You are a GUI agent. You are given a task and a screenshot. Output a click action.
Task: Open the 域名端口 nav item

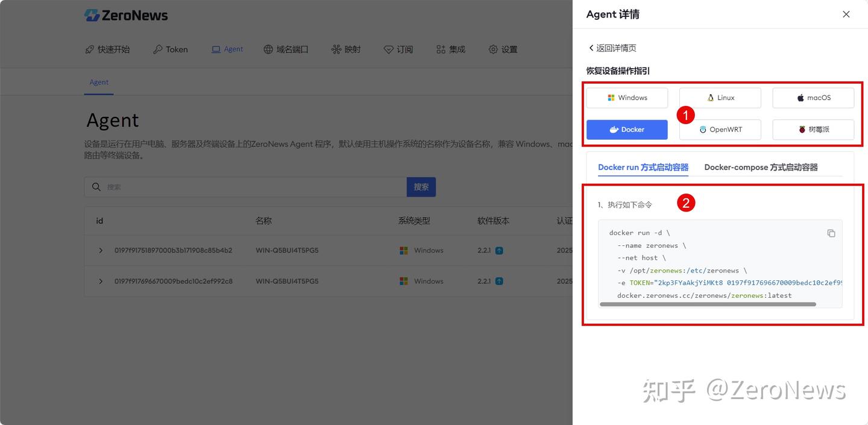coord(286,49)
